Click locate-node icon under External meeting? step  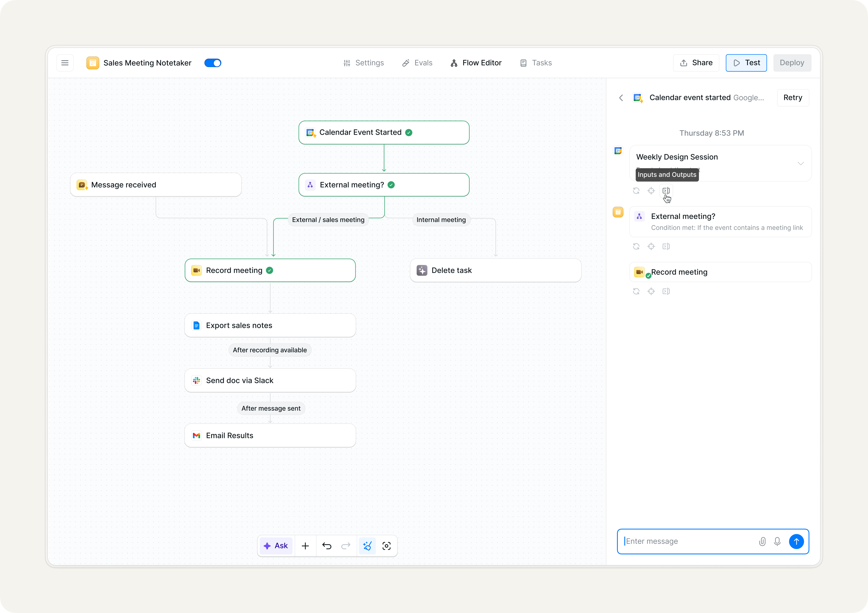pyautogui.click(x=651, y=247)
